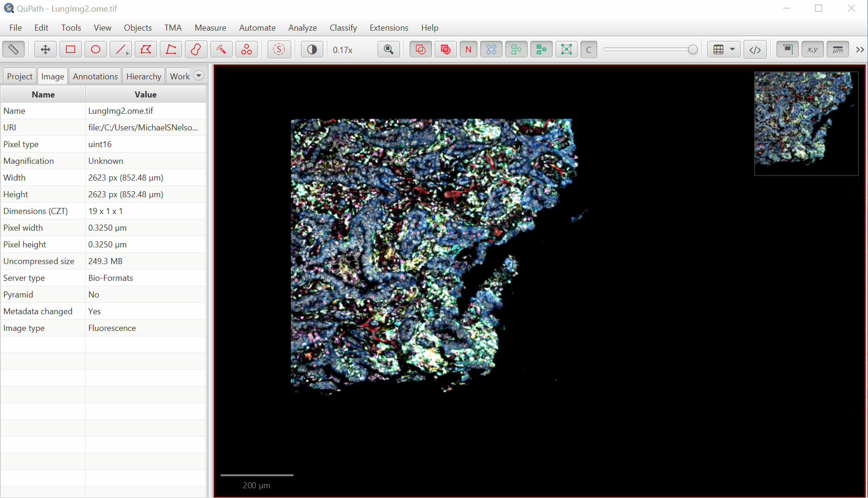Toggle the scale bar display
868x498 pixels.
837,50
